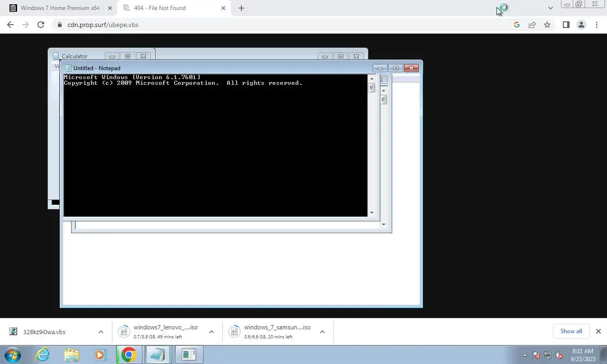
Task: Open Action Center flag in tray
Action: pos(536,355)
